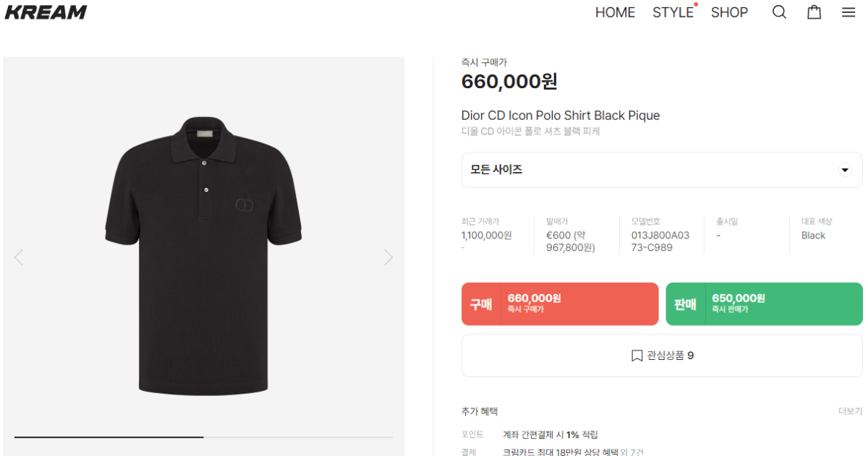Click the size dropdown arrow icon

[844, 171]
